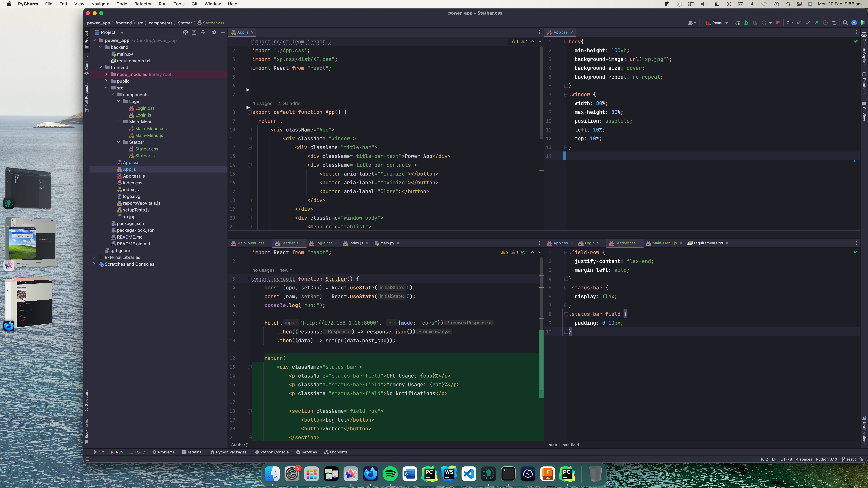
Task: Expand all in Project panel
Action: 194,32
